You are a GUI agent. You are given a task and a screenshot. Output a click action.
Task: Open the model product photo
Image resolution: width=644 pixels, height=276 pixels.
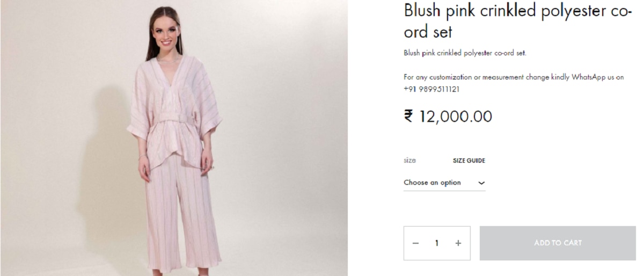174,138
